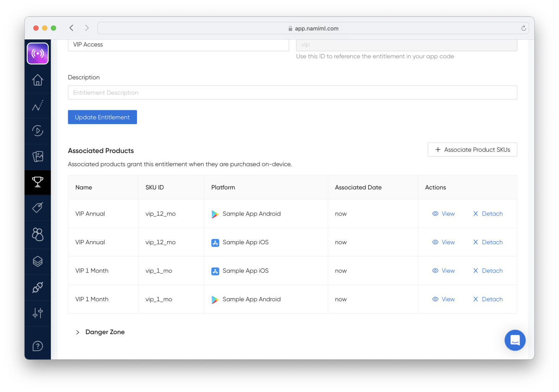
Task: Click the disabled vip reference ID field
Action: pyautogui.click(x=407, y=45)
